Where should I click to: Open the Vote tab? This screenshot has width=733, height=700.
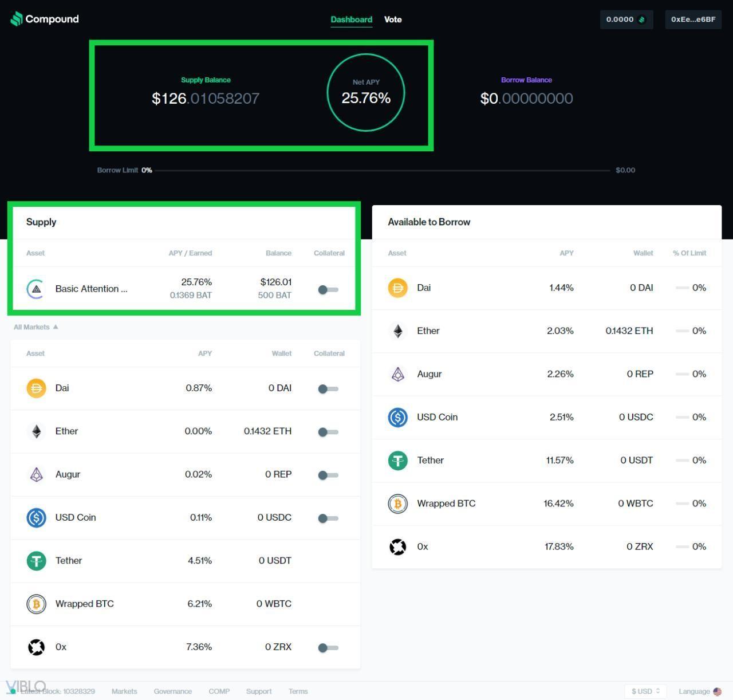pos(393,19)
